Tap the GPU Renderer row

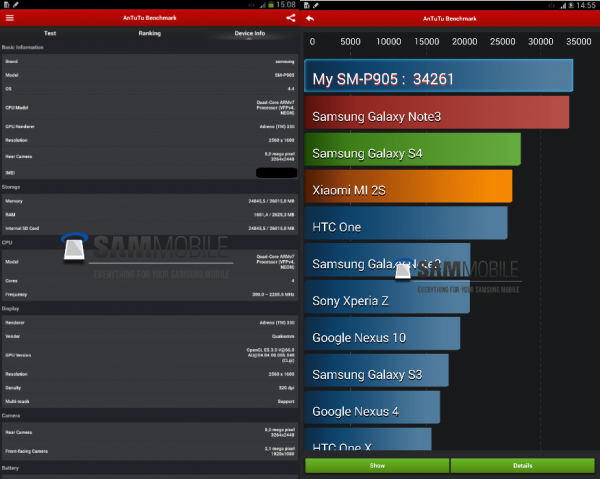point(150,126)
